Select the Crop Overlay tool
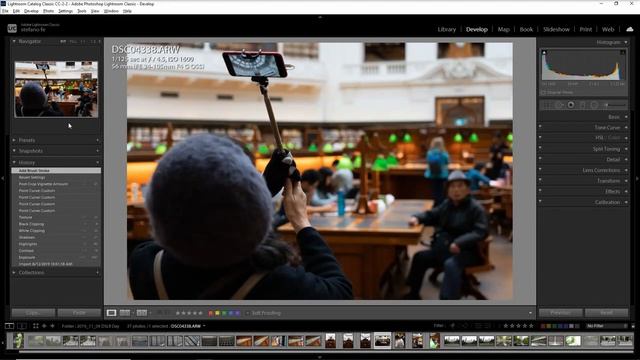The image size is (640, 360). coord(547,105)
